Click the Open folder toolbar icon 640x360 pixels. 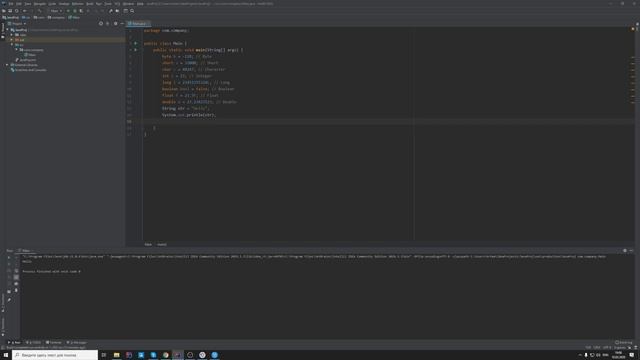point(4,11)
